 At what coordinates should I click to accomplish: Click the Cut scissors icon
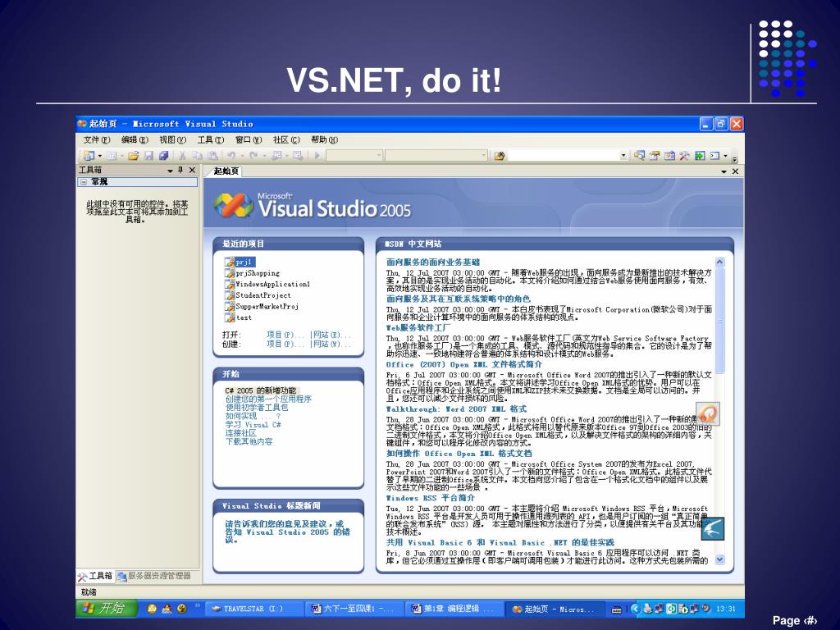click(x=182, y=155)
